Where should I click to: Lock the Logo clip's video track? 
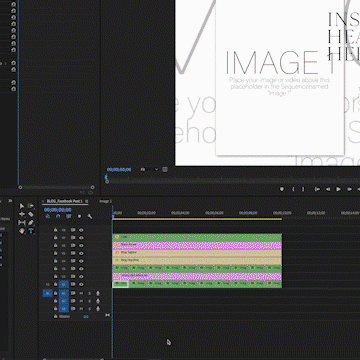point(55,238)
